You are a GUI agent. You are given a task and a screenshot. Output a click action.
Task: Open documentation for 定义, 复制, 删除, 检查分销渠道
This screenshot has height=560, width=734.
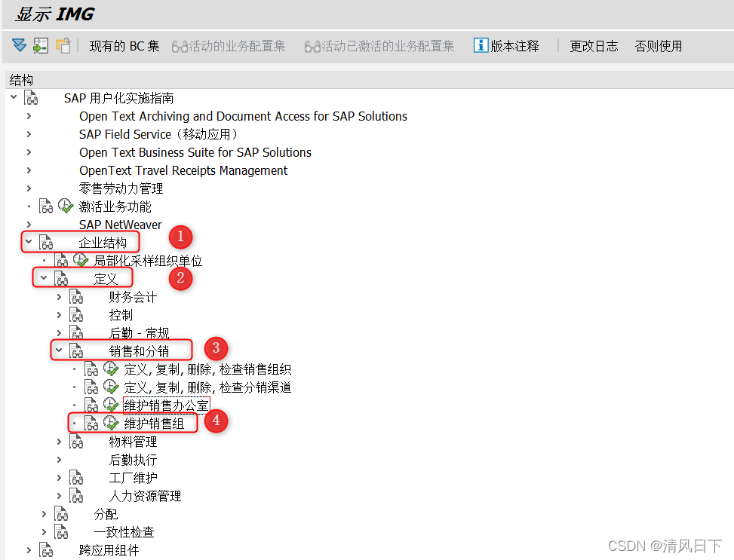point(91,387)
